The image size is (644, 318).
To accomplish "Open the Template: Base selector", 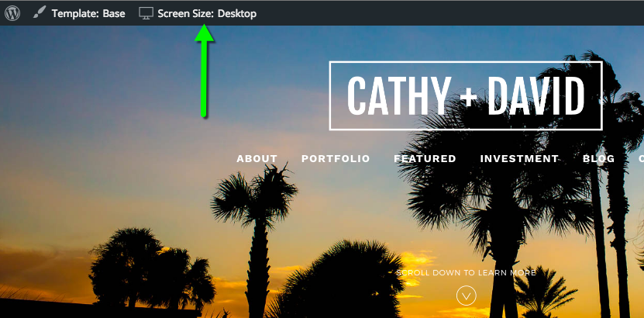I will [88, 13].
